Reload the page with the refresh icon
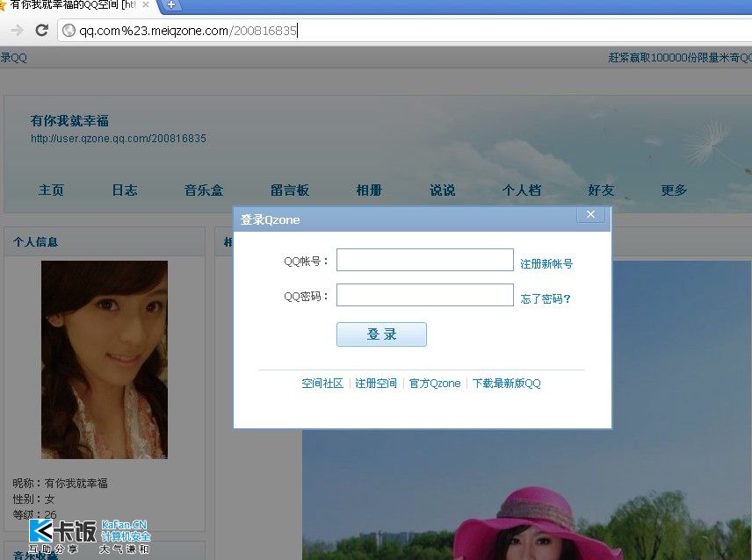 [x=41, y=30]
